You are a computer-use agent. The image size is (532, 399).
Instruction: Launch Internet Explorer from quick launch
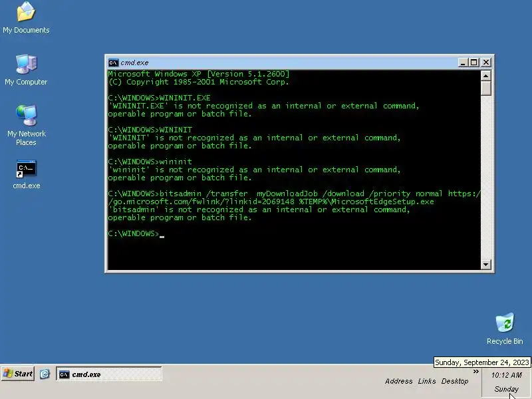45,374
